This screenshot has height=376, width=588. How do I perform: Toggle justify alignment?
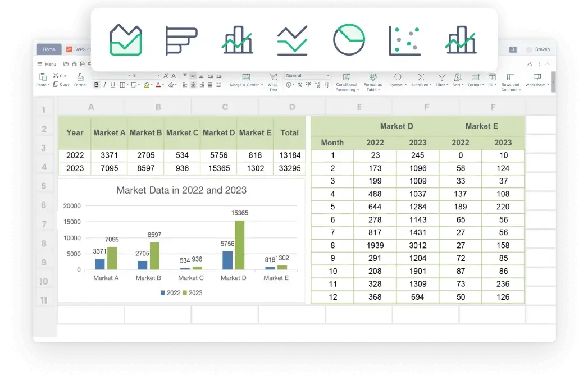pos(210,85)
